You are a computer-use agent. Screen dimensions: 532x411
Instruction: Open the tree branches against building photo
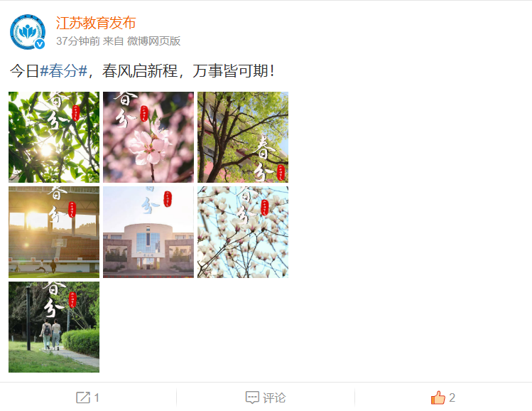243,137
